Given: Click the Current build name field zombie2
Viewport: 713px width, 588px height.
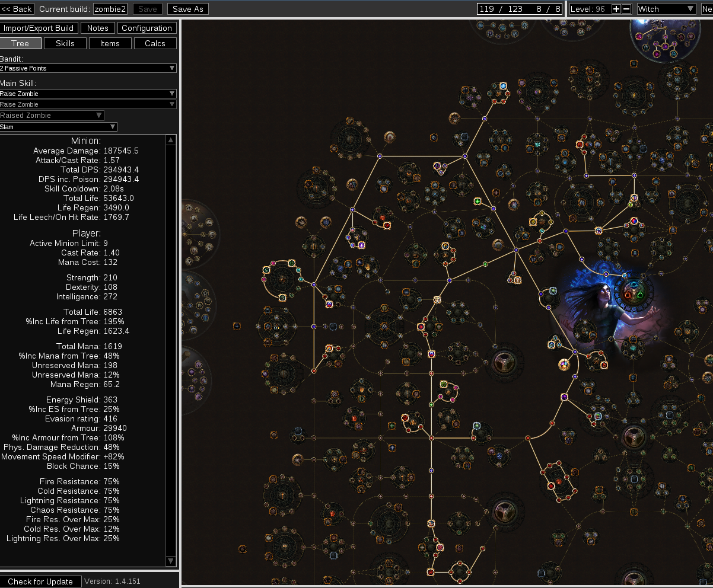Looking at the screenshot, I should [x=111, y=9].
